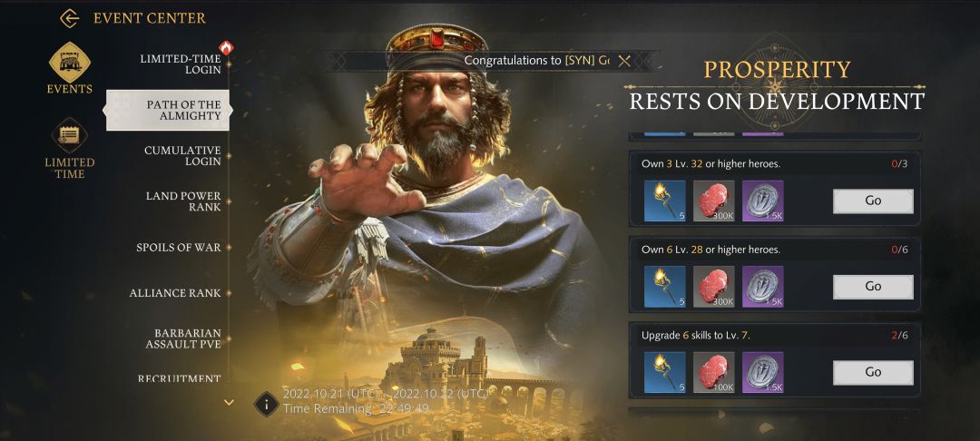Viewport: 980px width, 441px height.
Task: Tap scepter reward in Lv. 32 heroes quest
Action: click(665, 201)
